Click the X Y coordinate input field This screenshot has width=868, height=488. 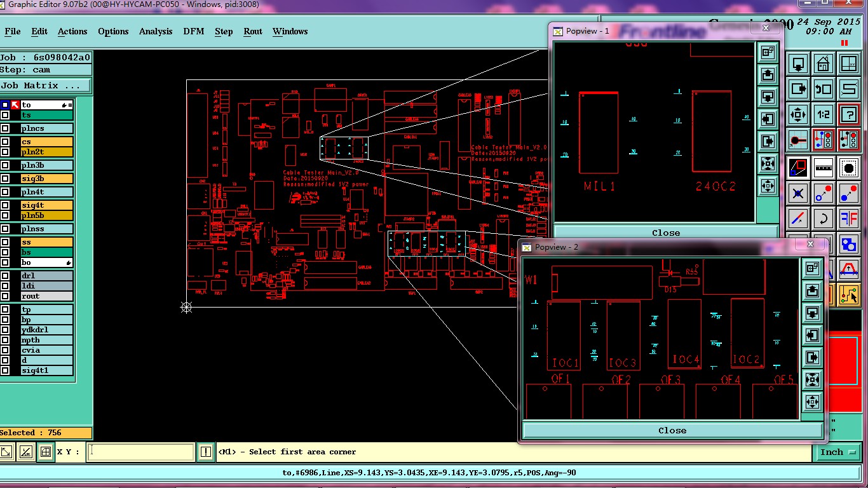tap(140, 452)
